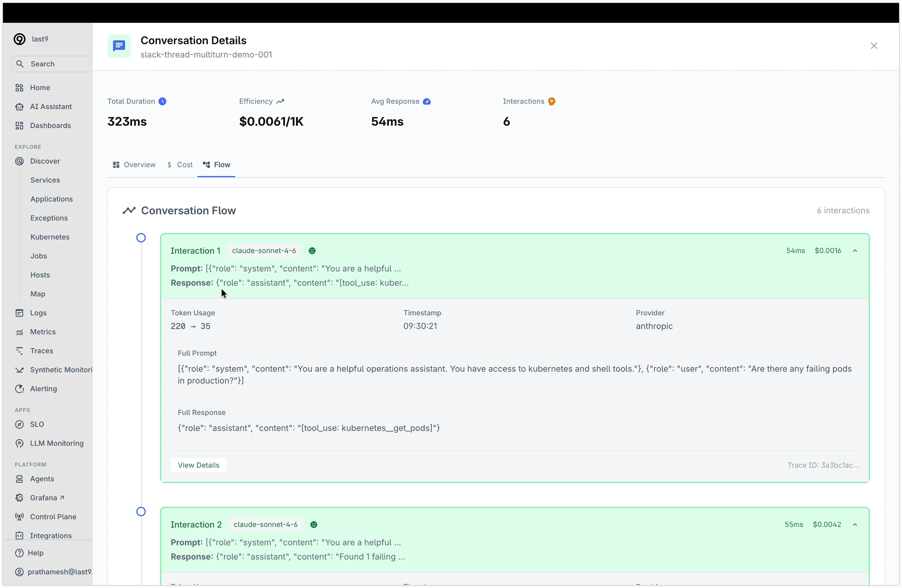The height and width of the screenshot is (588, 902).
Task: Click the Help question mark icon
Action: [x=19, y=553]
